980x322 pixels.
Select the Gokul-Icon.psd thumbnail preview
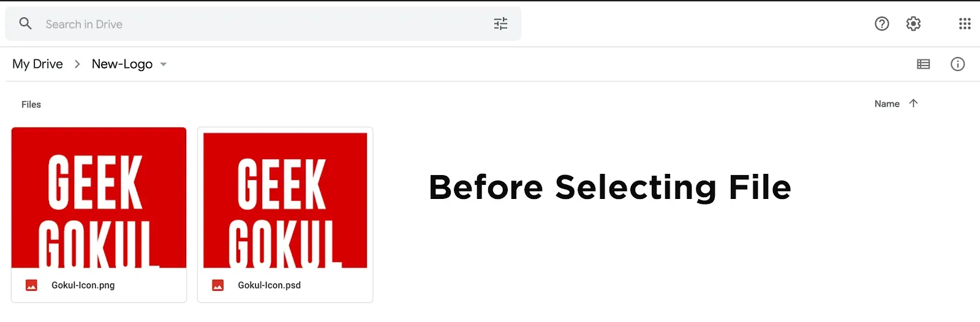(x=285, y=200)
